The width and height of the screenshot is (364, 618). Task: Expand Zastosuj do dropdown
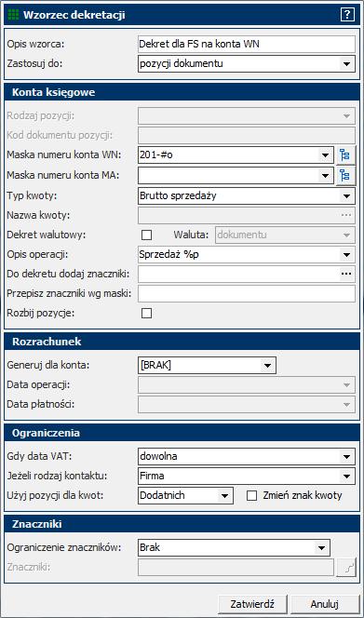click(x=346, y=64)
